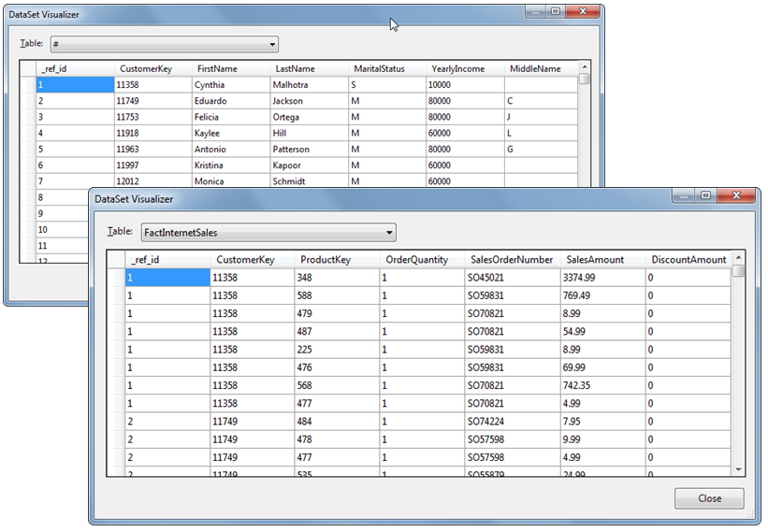This screenshot has height=532, width=768.
Task: Select the first name cell Cynthia
Action: 231,85
